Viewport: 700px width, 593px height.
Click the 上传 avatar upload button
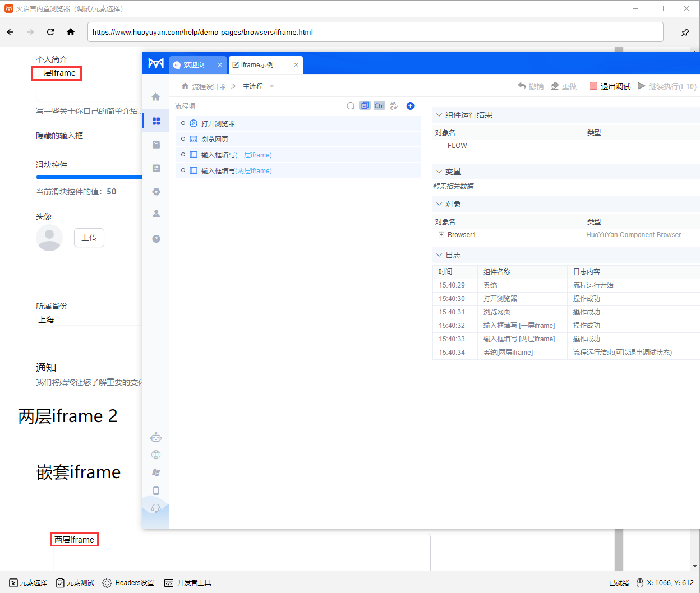(x=89, y=238)
